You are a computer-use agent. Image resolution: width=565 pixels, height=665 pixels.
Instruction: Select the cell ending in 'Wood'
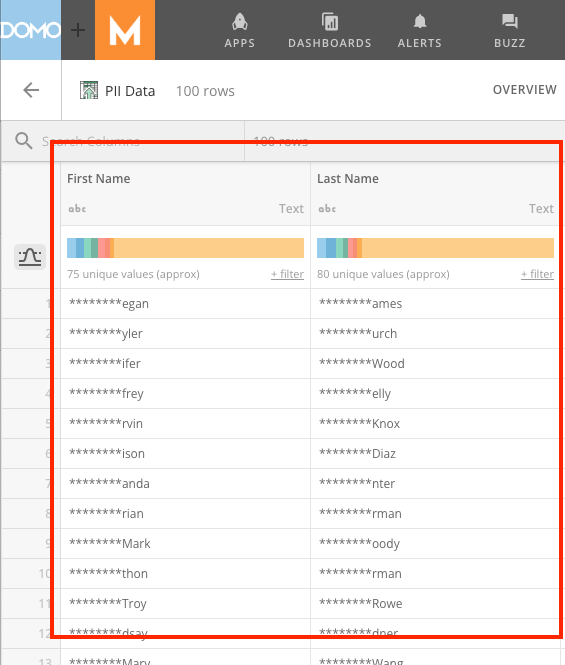(435, 364)
